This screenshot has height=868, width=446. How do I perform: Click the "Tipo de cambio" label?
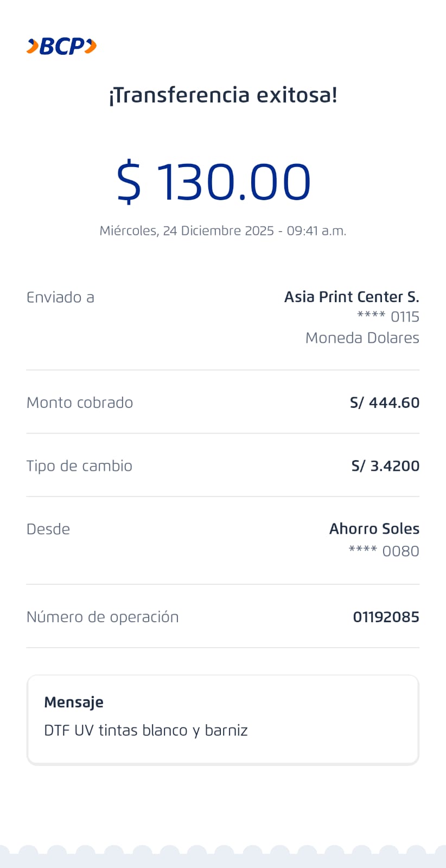[79, 466]
